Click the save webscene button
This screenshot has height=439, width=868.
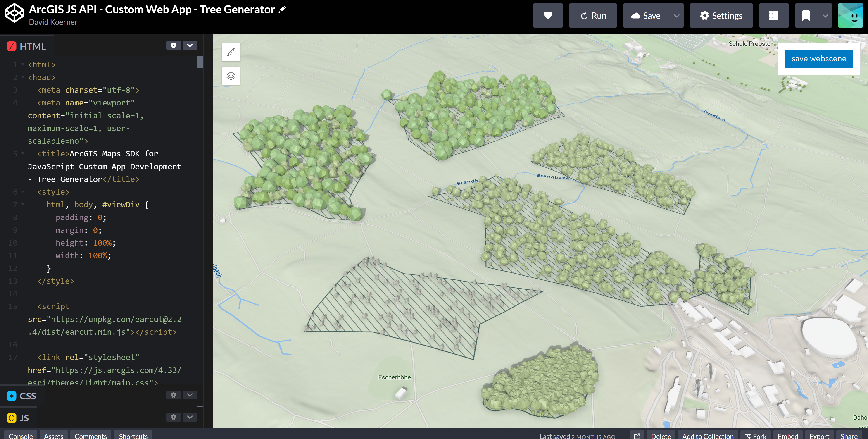pos(819,59)
